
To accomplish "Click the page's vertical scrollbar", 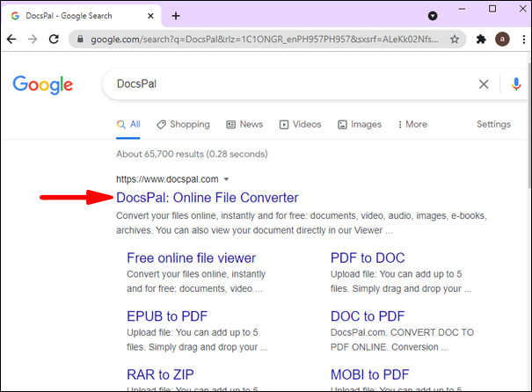I will tap(529, 126).
